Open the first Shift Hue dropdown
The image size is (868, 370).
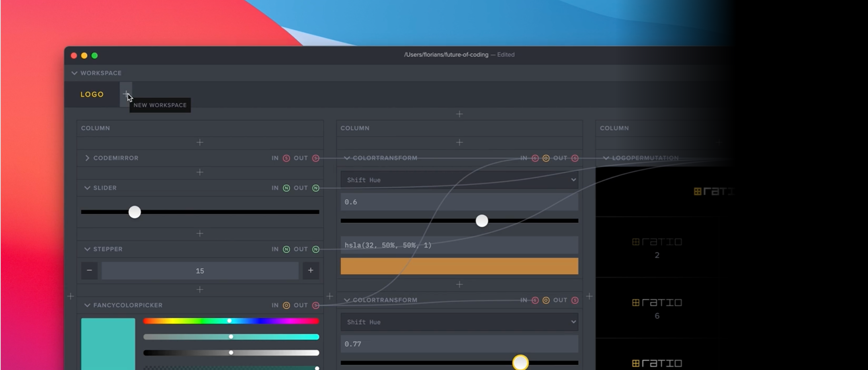click(459, 180)
